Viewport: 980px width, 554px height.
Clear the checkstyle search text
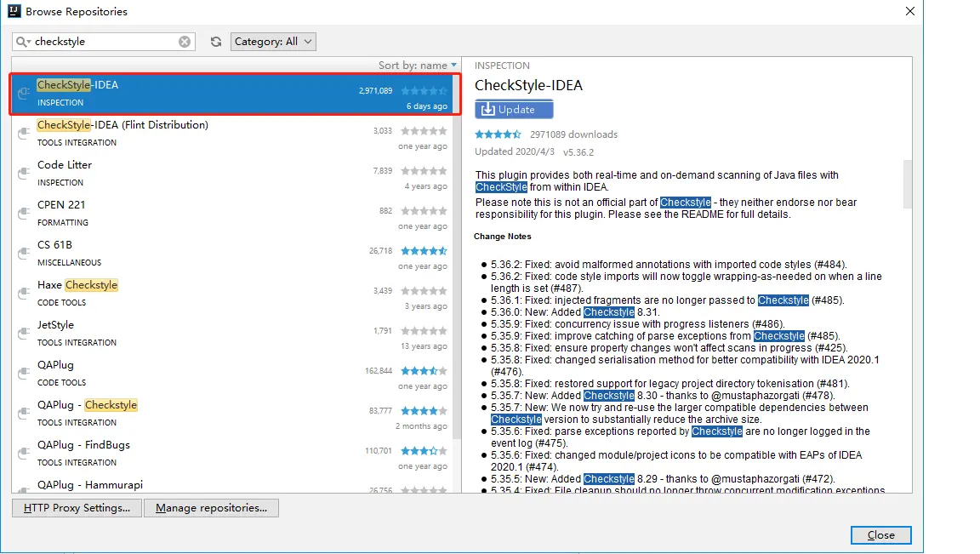(x=185, y=41)
